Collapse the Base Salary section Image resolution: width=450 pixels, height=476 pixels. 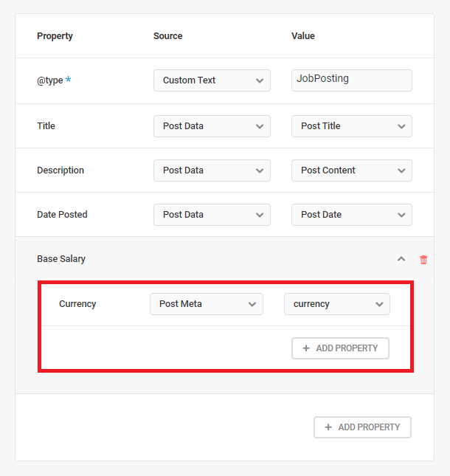(401, 259)
